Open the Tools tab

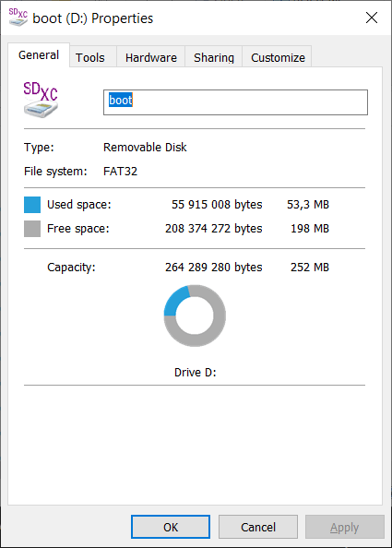point(90,57)
